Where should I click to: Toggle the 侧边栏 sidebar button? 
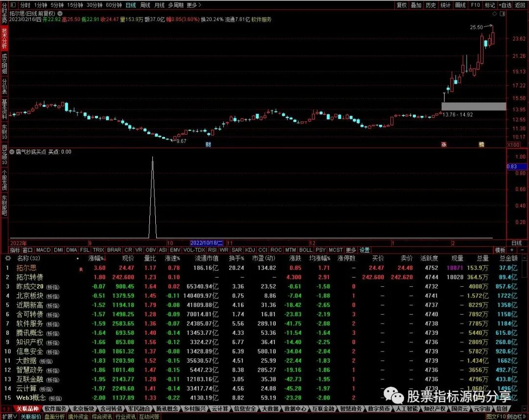[517, 417]
